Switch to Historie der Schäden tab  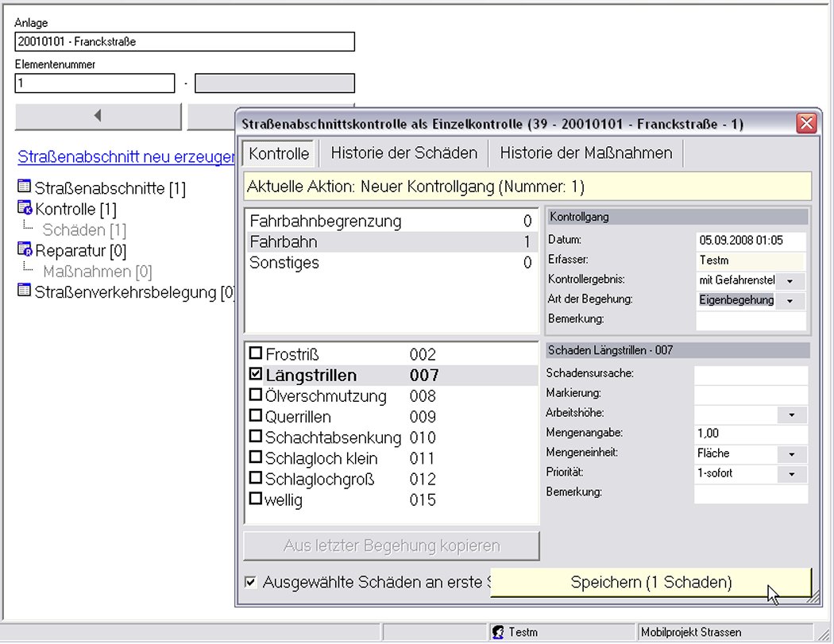403,152
